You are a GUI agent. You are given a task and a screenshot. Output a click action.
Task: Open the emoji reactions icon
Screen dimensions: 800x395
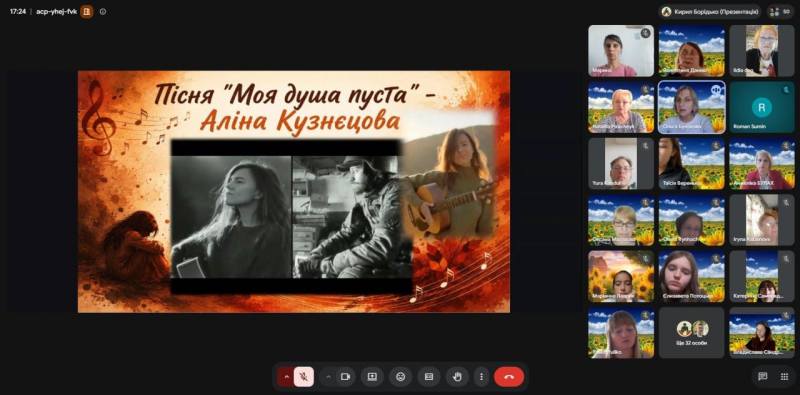[x=401, y=377]
